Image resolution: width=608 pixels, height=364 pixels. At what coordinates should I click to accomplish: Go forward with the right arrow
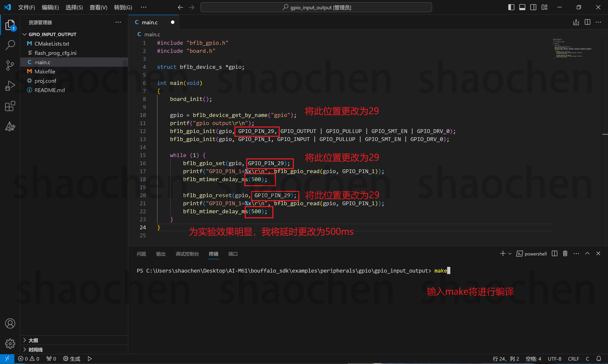191,7
